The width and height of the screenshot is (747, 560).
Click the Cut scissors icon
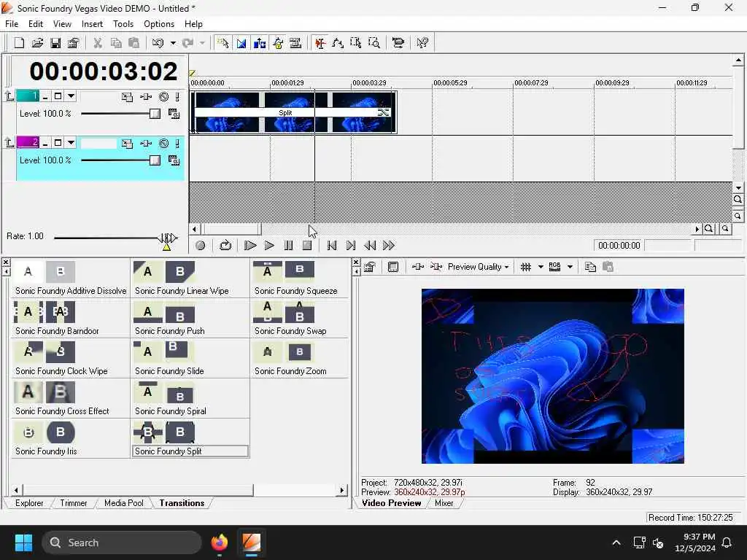98,43
